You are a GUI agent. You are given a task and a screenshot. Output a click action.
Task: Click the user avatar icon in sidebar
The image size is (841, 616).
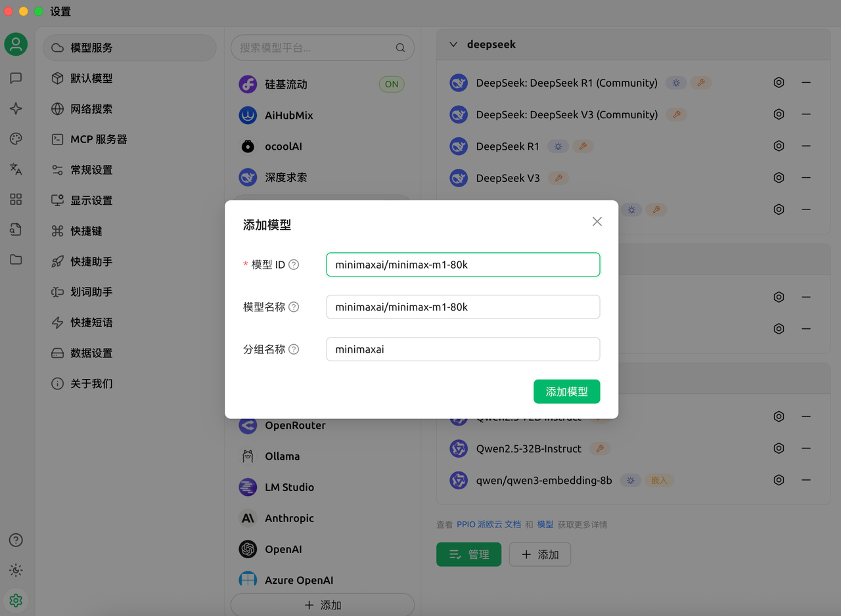pos(16,45)
